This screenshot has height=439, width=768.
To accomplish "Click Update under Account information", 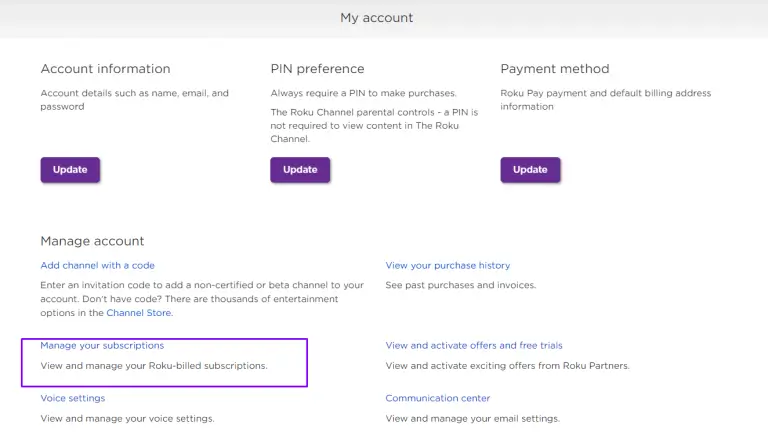I will [x=70, y=170].
